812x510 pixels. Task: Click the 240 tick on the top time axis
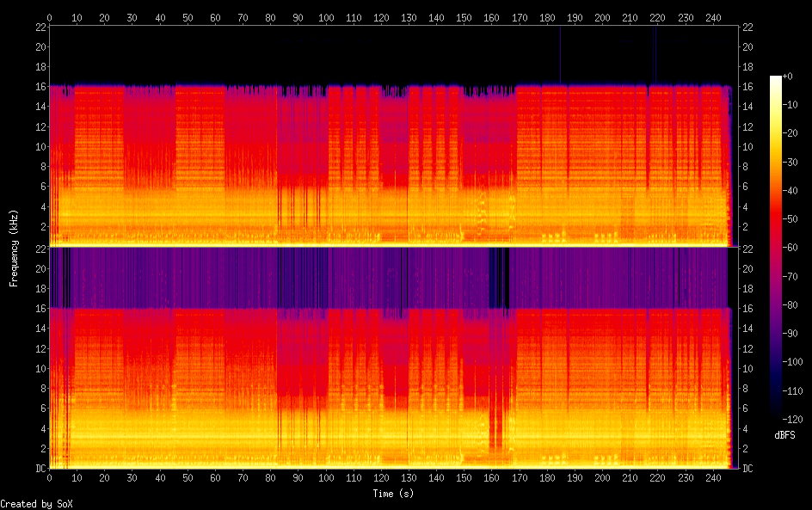tap(713, 17)
